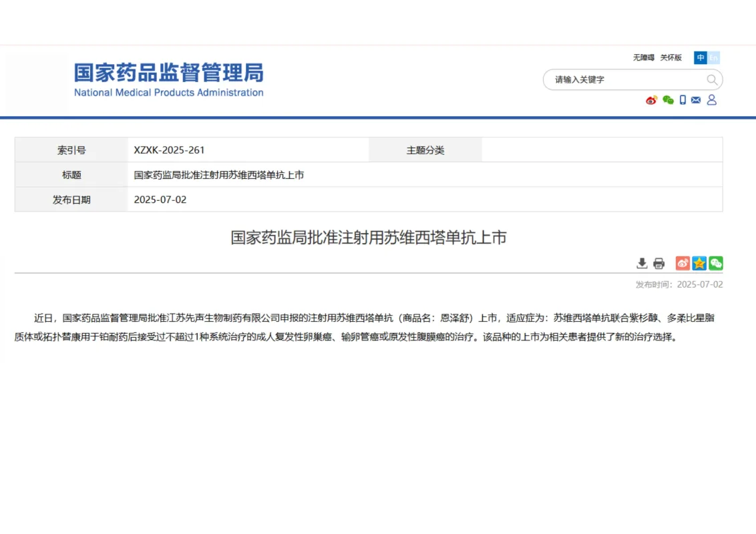Open the email icon in the header

697,100
